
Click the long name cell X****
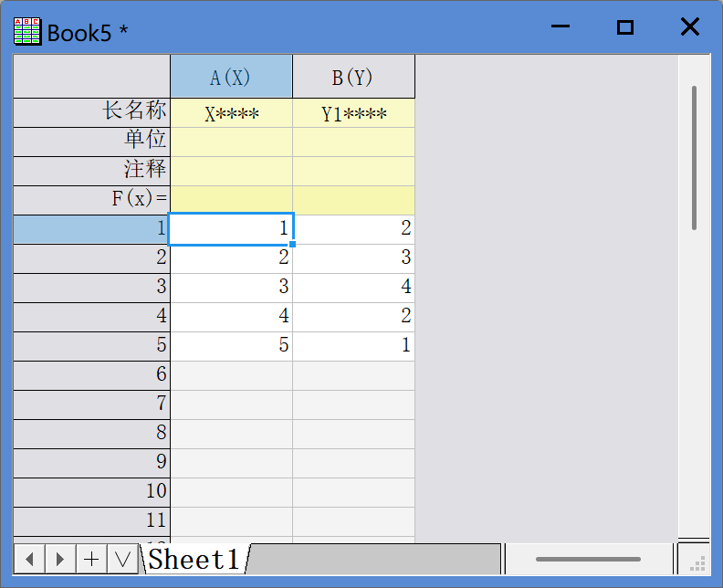tap(231, 113)
